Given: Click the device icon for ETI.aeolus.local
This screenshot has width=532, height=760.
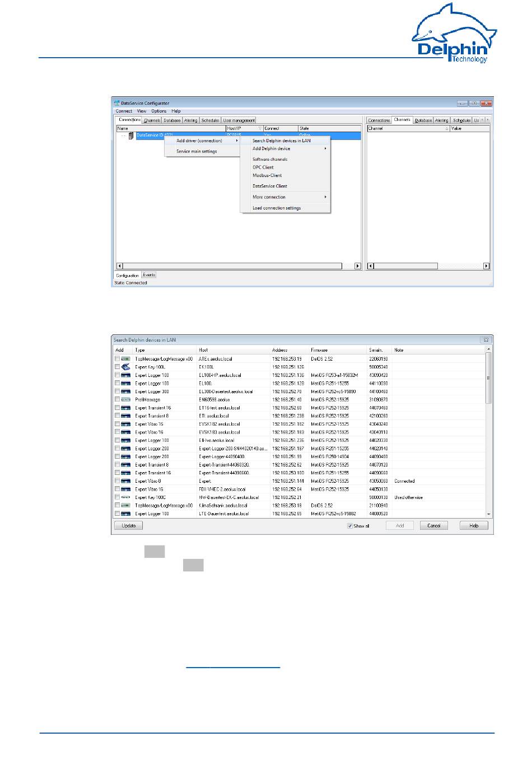Looking at the screenshot, I should [x=125, y=416].
